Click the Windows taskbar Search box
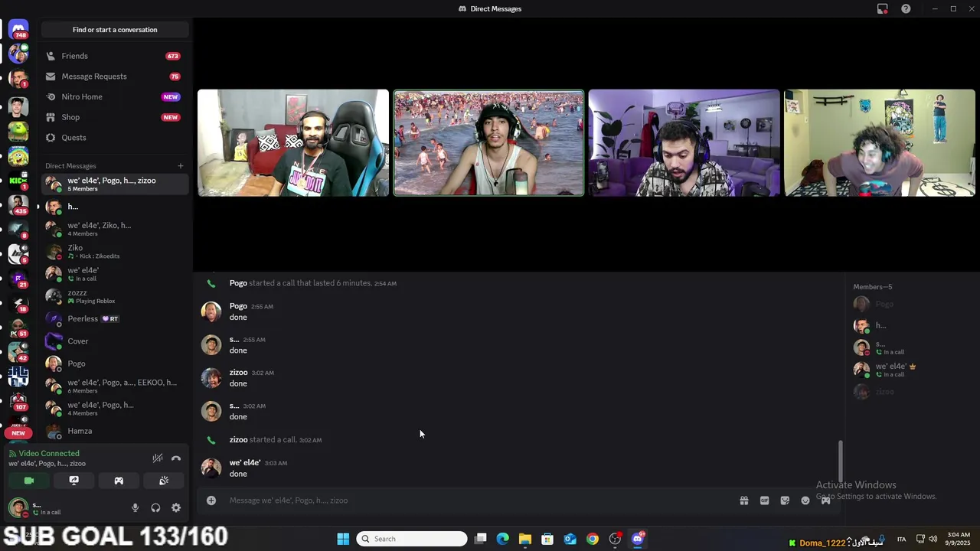 click(x=412, y=539)
